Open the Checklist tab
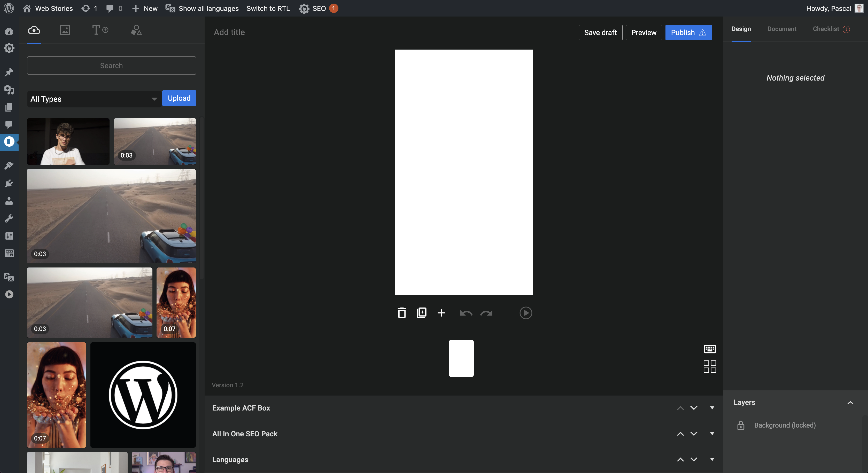The image size is (868, 473). [826, 29]
